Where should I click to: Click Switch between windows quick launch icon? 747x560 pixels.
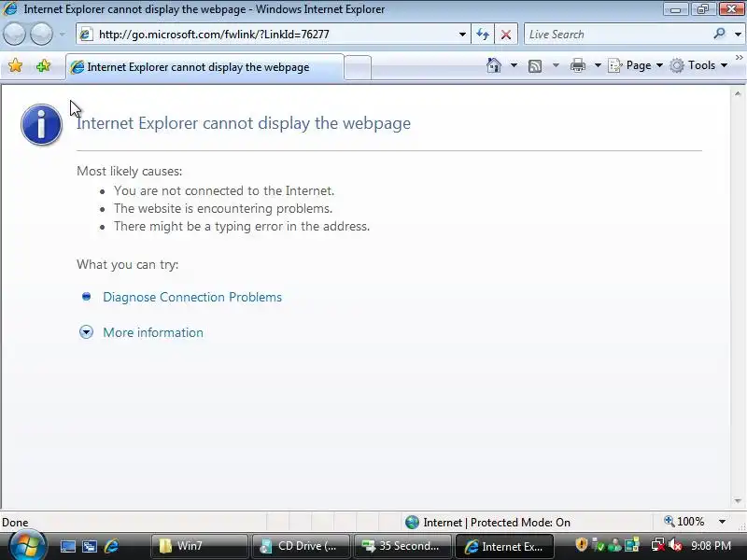click(90, 546)
